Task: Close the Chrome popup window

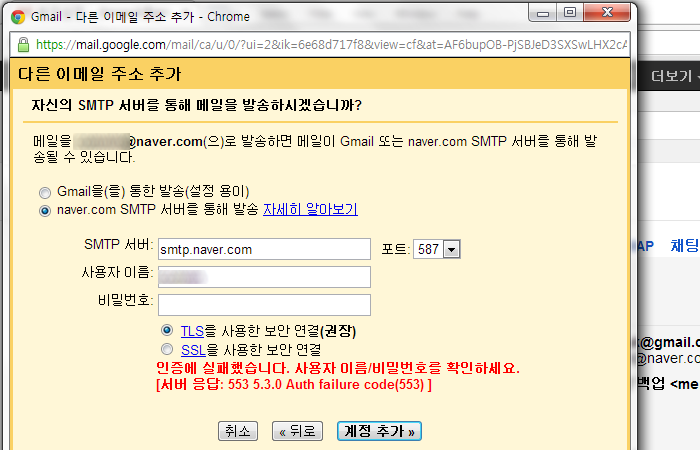Action: click(607, 13)
